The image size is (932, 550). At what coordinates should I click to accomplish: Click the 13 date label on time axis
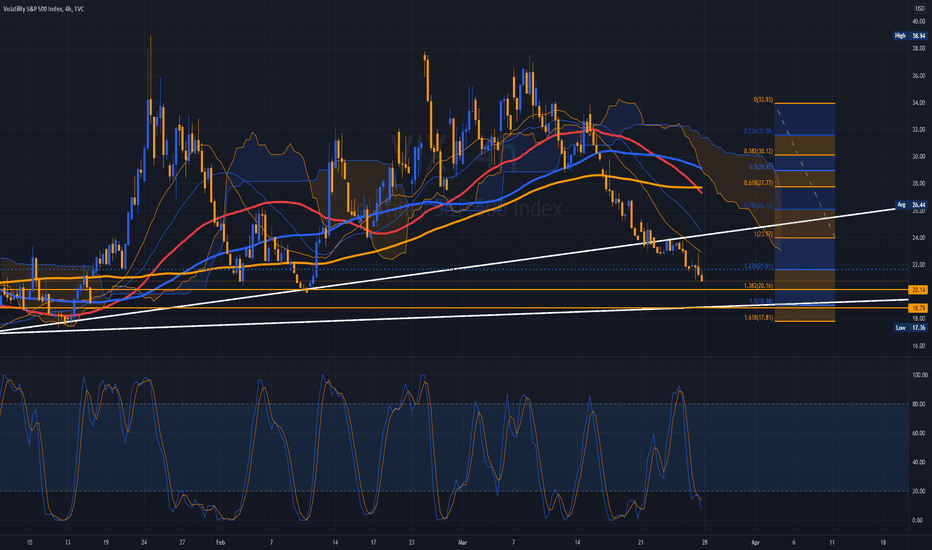point(68,542)
